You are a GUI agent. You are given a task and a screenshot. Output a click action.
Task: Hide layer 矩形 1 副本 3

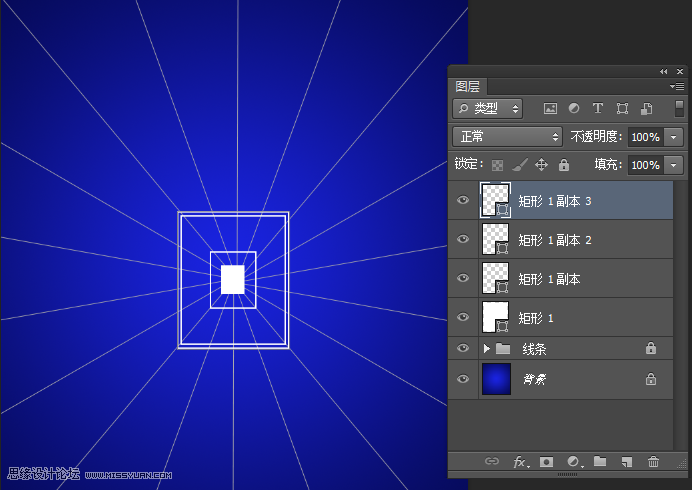pos(463,200)
